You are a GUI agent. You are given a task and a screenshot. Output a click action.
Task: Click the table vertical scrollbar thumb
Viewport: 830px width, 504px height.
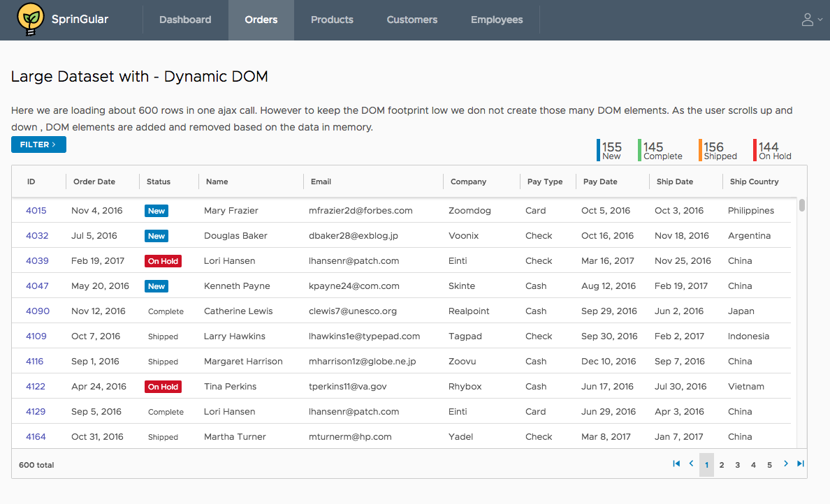(802, 205)
